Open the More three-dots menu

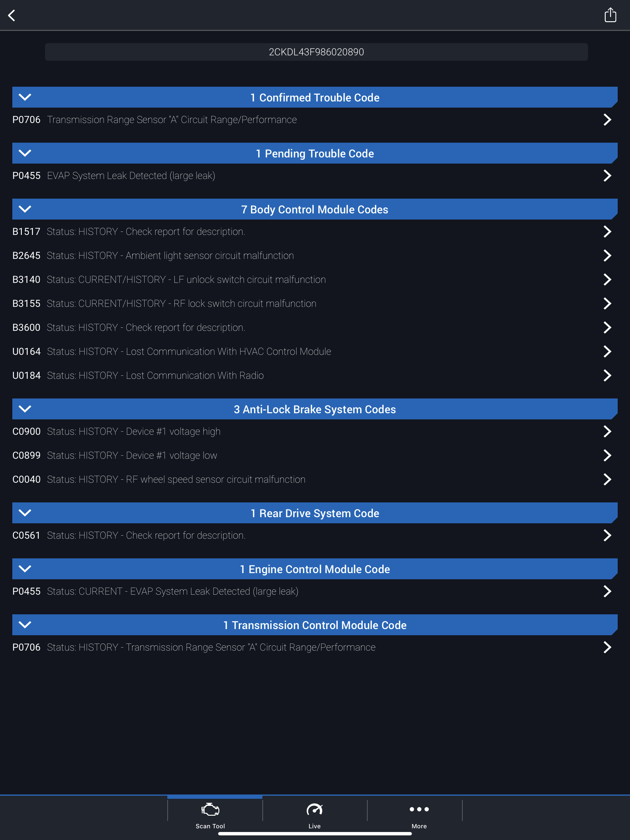419,815
